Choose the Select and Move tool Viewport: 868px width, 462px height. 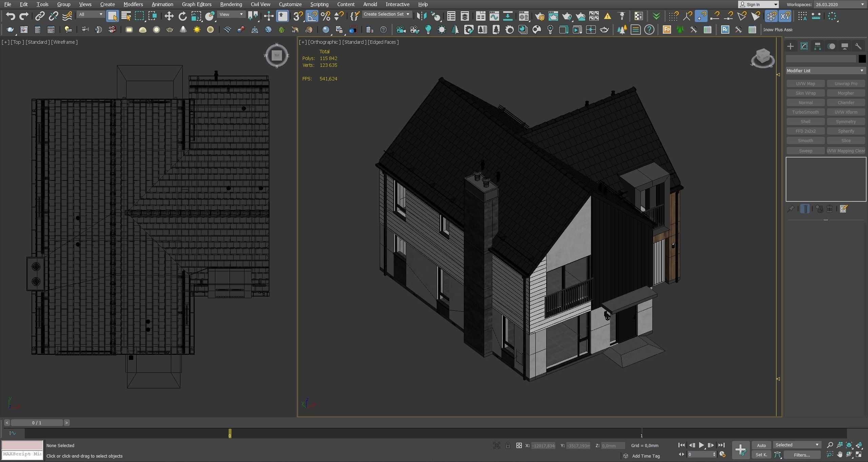coord(169,16)
